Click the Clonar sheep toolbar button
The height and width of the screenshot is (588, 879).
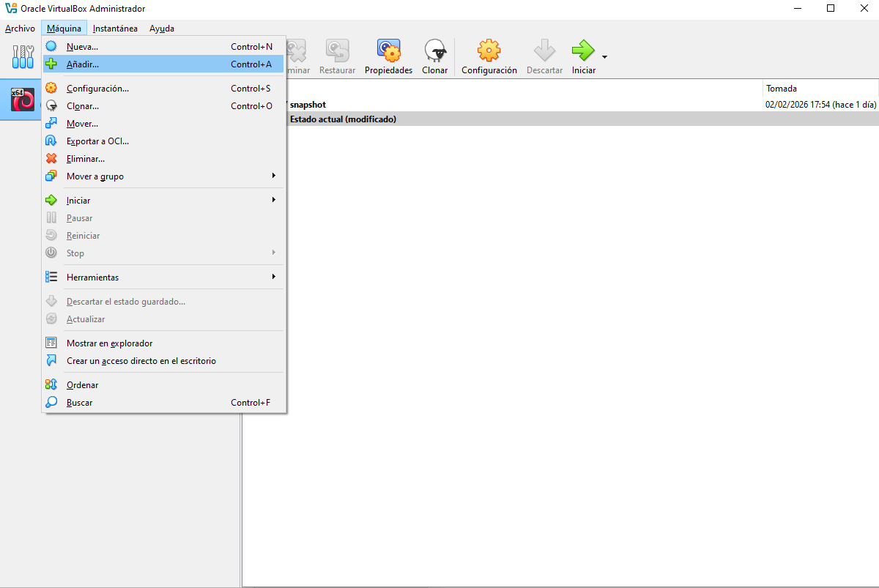pos(435,57)
